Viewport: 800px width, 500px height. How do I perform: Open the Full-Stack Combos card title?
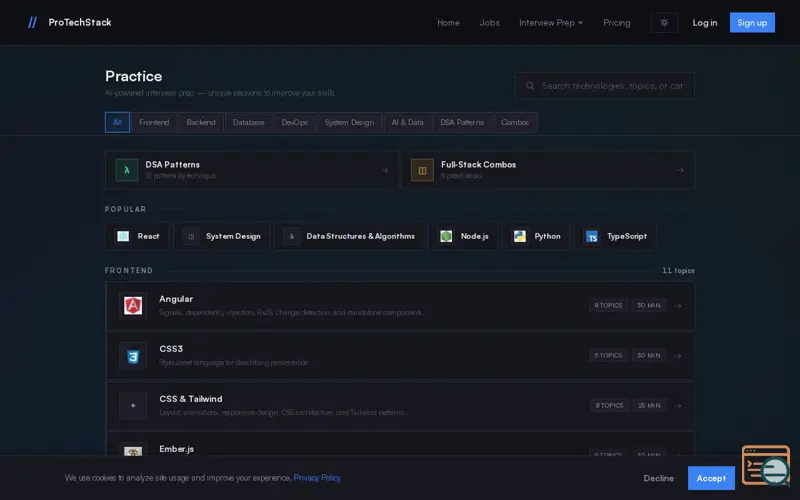coord(478,164)
